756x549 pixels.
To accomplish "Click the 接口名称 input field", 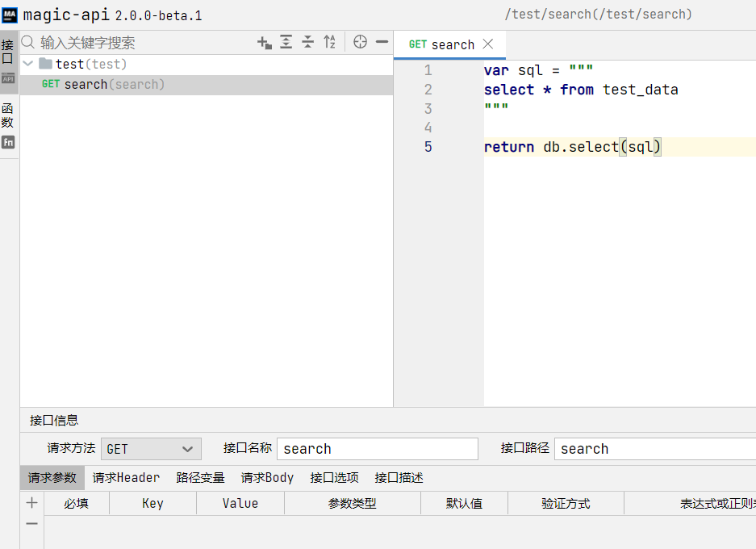I will (x=377, y=449).
